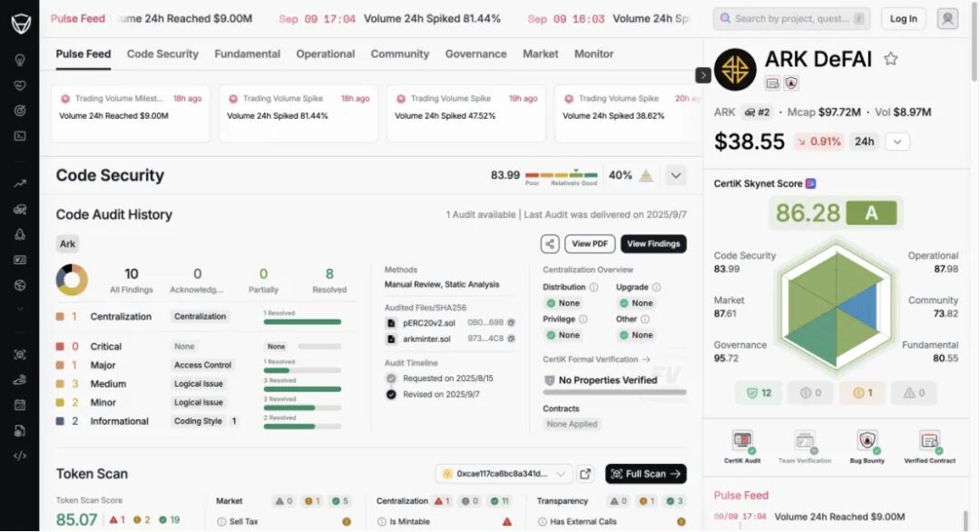Click the CertiK Audit badge icon
The width and height of the screenshot is (980, 532).
pyautogui.click(x=742, y=442)
